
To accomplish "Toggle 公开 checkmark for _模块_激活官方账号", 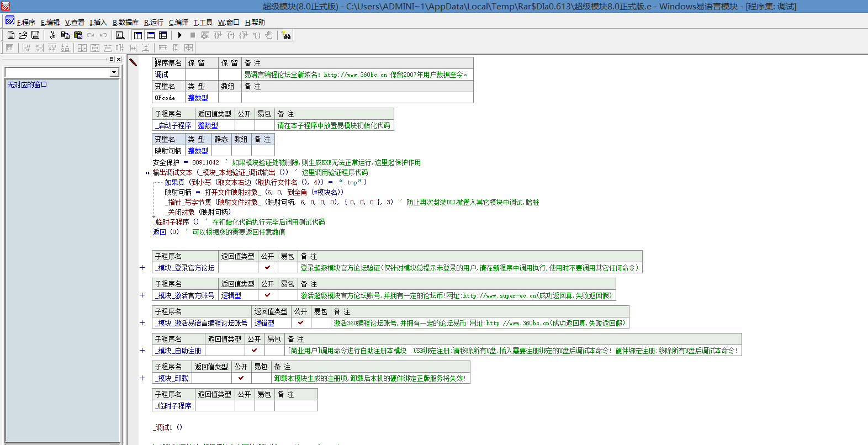I will point(268,295).
